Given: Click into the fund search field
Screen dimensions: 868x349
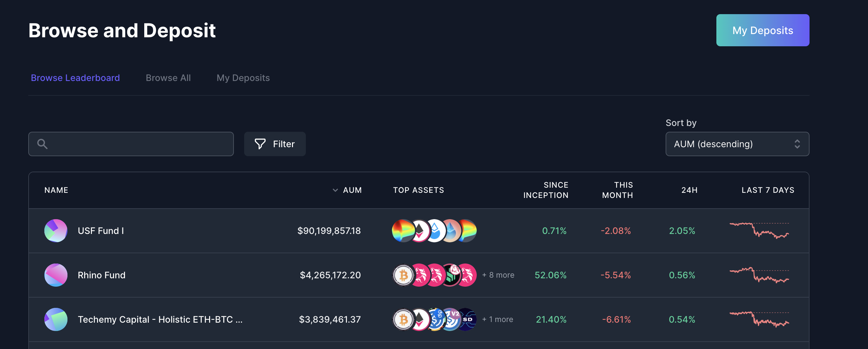Looking at the screenshot, I should (x=138, y=144).
